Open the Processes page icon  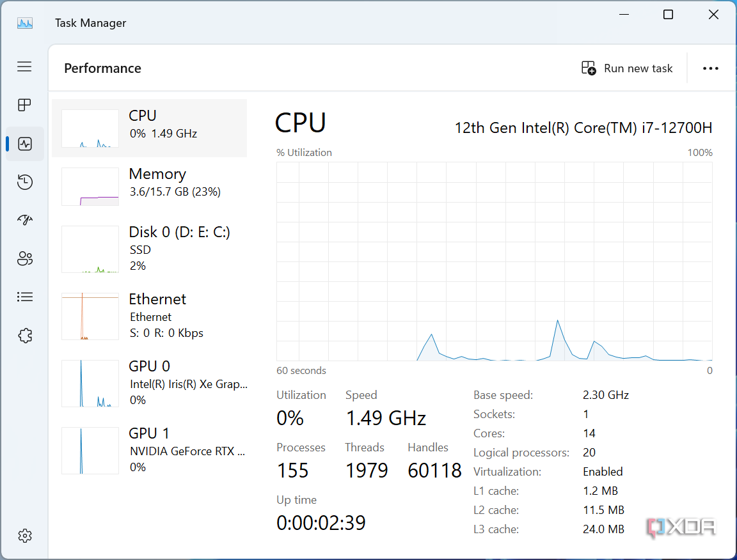[x=24, y=105]
